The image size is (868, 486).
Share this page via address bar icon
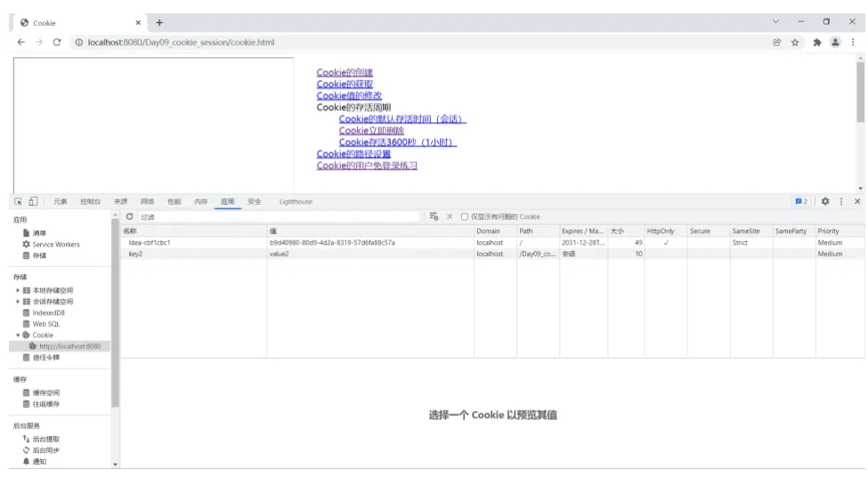[x=776, y=42]
